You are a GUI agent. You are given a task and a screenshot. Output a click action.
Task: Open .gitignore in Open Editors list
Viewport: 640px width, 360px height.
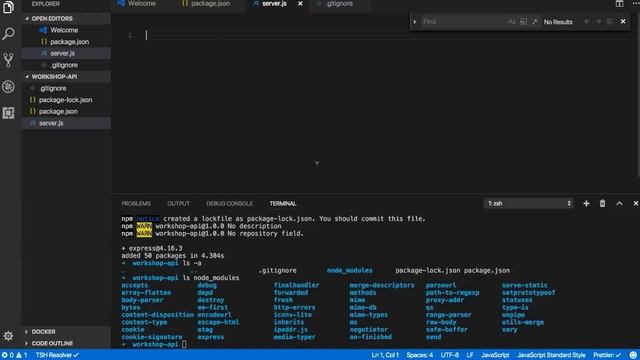coord(64,65)
